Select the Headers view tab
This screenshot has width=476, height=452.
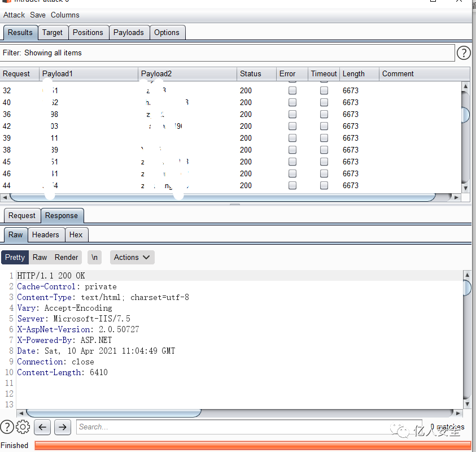(x=46, y=235)
